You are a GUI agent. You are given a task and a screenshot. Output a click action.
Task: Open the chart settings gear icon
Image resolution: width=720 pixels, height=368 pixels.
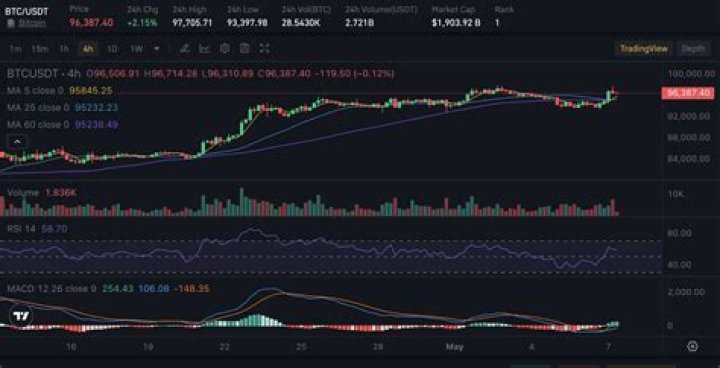click(x=225, y=48)
